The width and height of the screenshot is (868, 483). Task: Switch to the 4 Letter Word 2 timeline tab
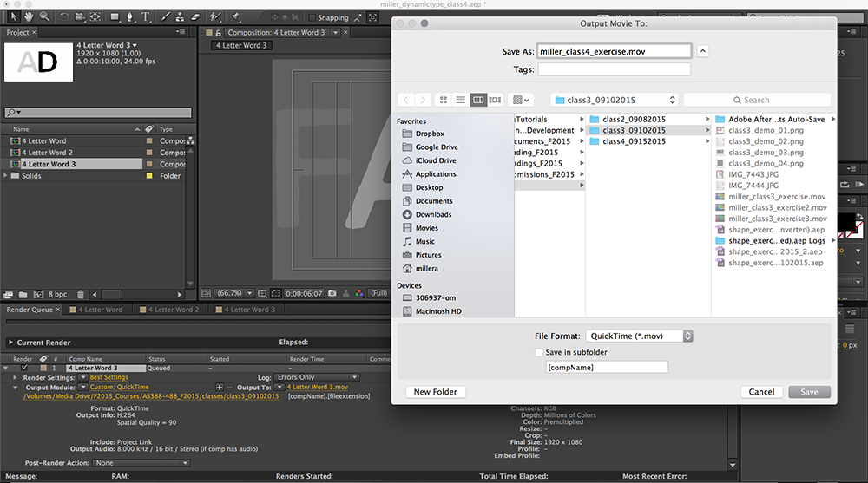(169, 310)
